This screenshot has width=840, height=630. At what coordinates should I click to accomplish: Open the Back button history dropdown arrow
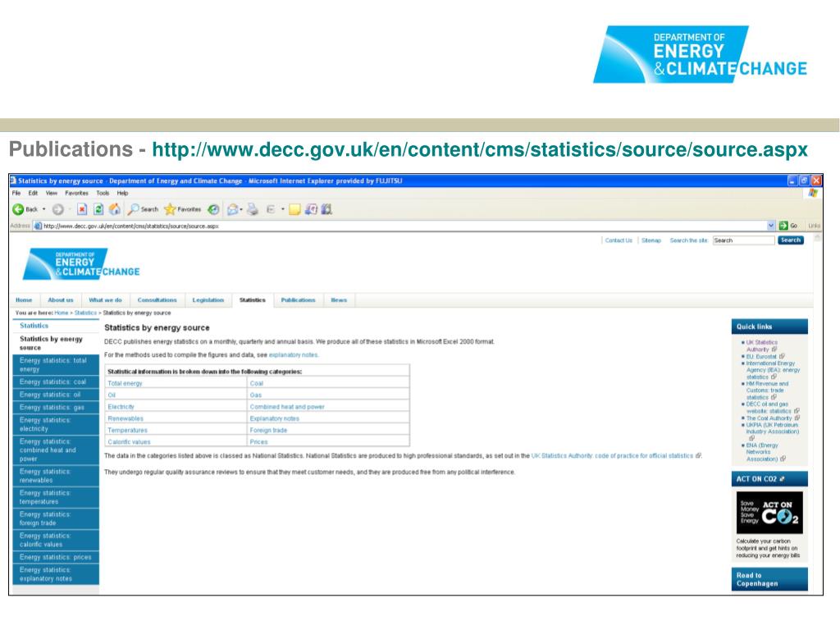44,209
